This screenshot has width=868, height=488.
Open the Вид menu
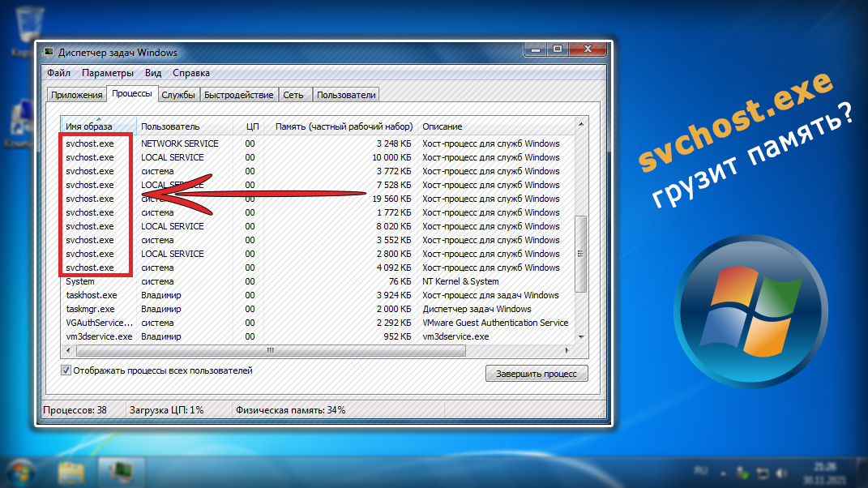[x=153, y=73]
